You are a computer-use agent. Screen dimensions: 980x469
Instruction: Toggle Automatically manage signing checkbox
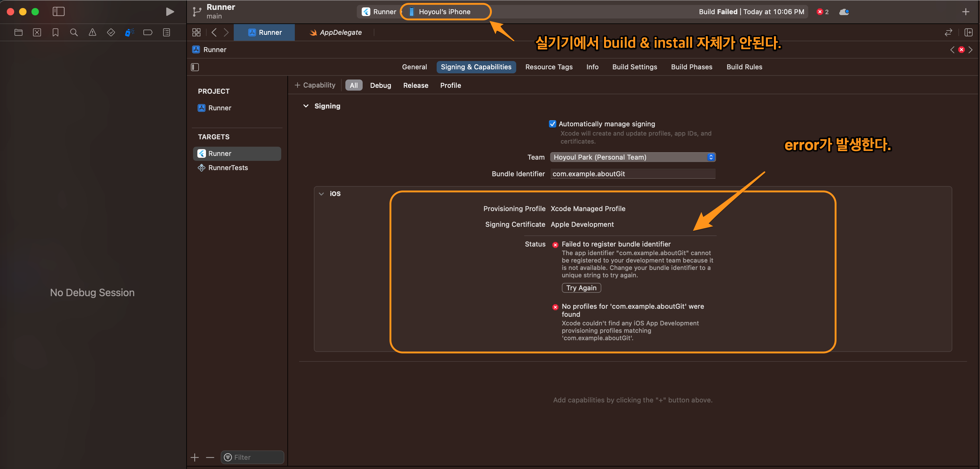pos(552,124)
